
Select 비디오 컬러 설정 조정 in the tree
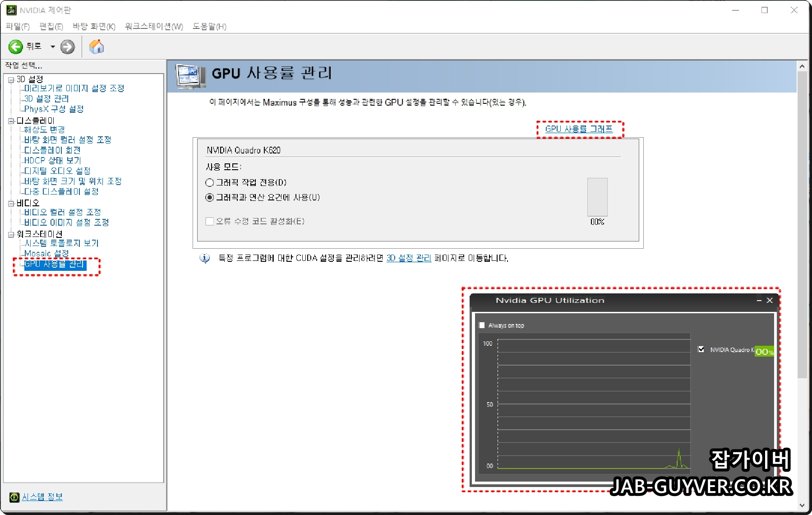(62, 212)
